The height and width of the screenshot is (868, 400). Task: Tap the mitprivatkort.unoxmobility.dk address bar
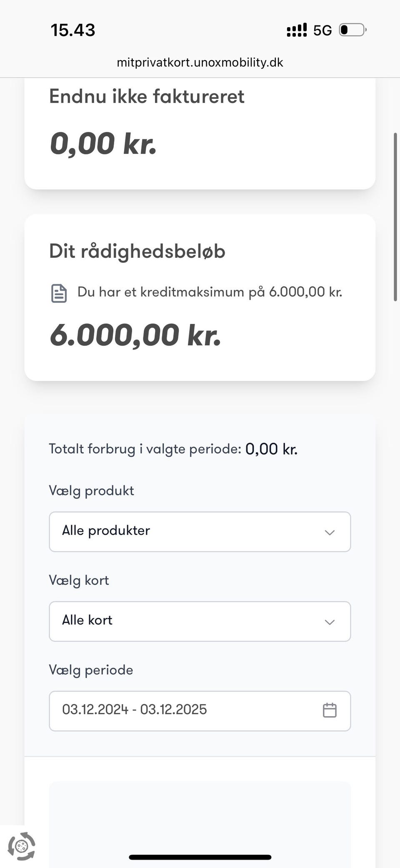pyautogui.click(x=200, y=63)
